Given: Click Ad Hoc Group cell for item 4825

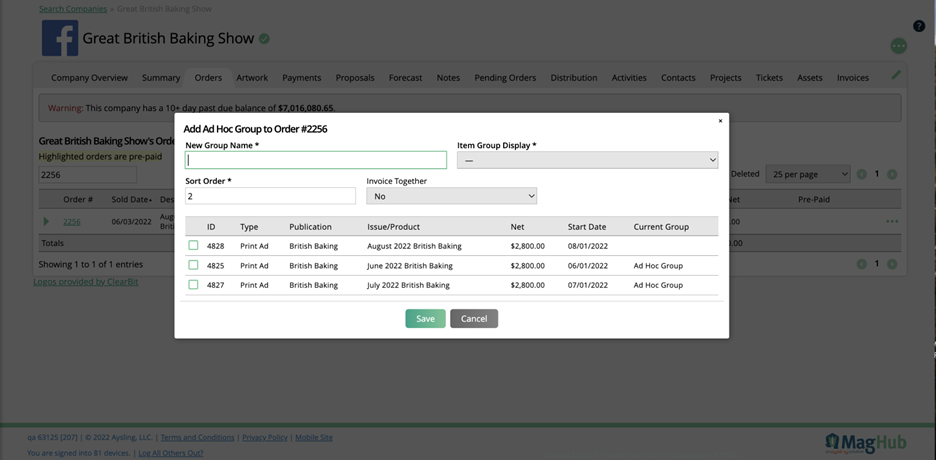Looking at the screenshot, I should (x=658, y=265).
